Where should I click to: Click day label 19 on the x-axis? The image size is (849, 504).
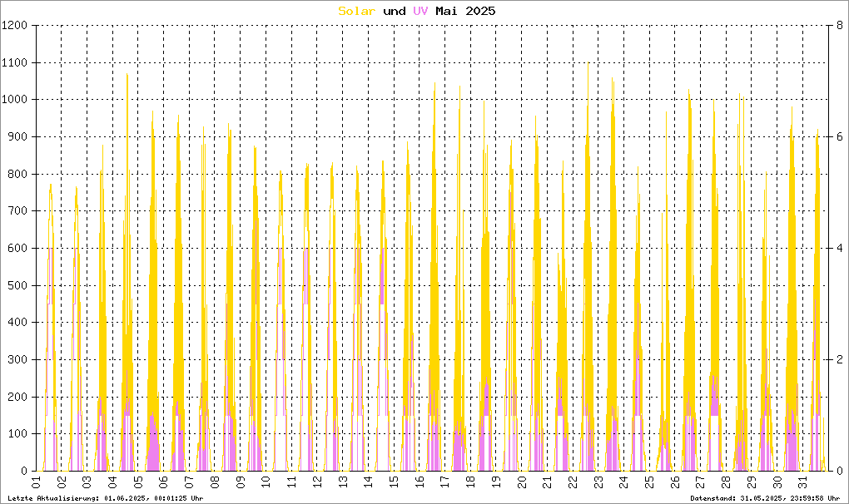496,482
